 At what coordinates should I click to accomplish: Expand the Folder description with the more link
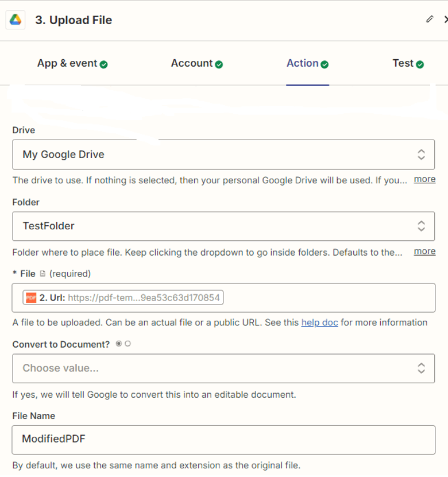point(424,251)
